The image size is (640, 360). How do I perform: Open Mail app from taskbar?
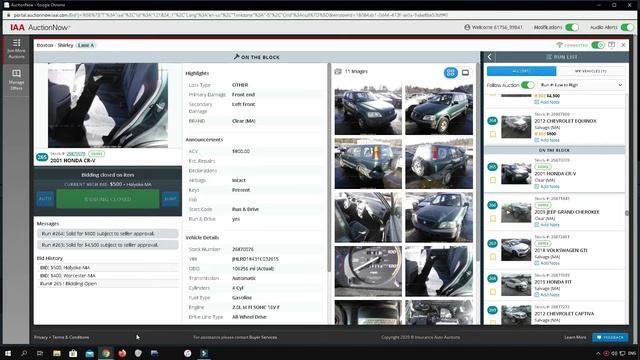pyautogui.click(x=89, y=353)
